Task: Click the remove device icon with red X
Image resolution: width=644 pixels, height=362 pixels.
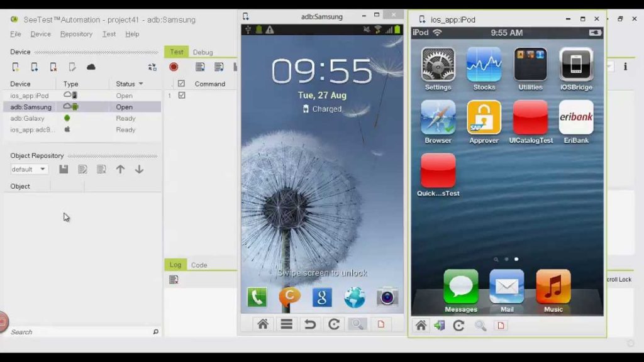Action: point(53,67)
